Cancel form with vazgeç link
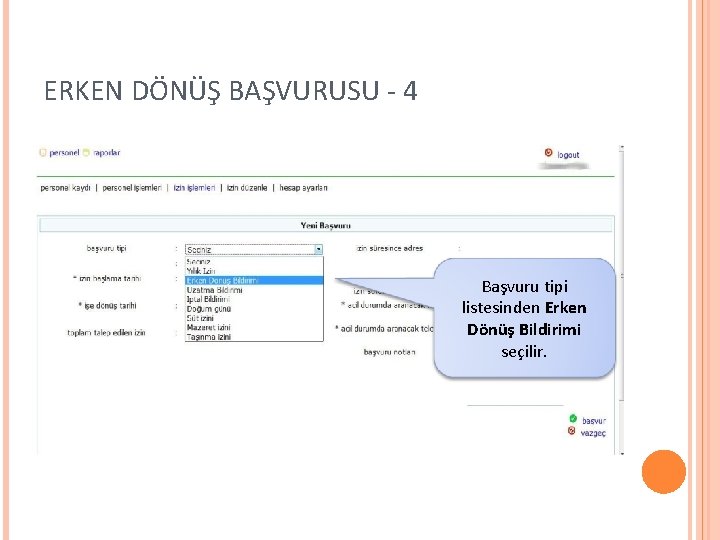 point(593,433)
